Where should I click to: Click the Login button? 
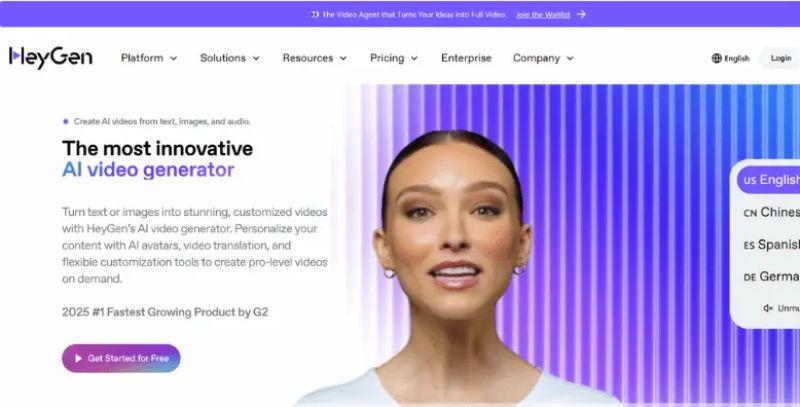pyautogui.click(x=781, y=58)
